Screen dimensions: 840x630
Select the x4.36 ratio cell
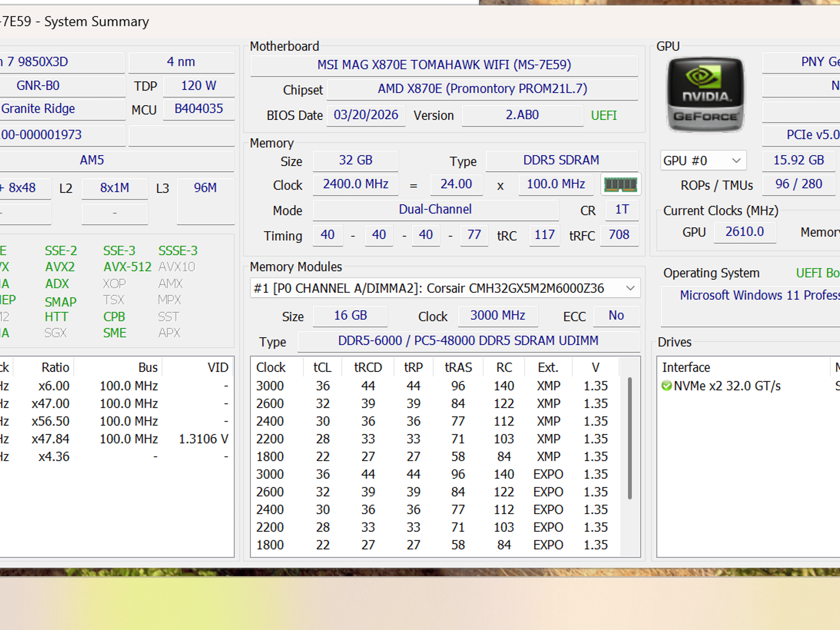(54, 457)
